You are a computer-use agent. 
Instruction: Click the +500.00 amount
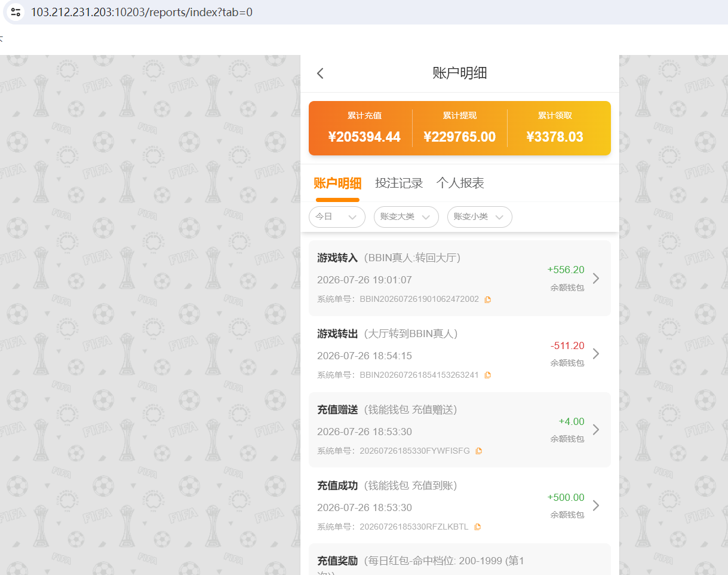coord(566,498)
